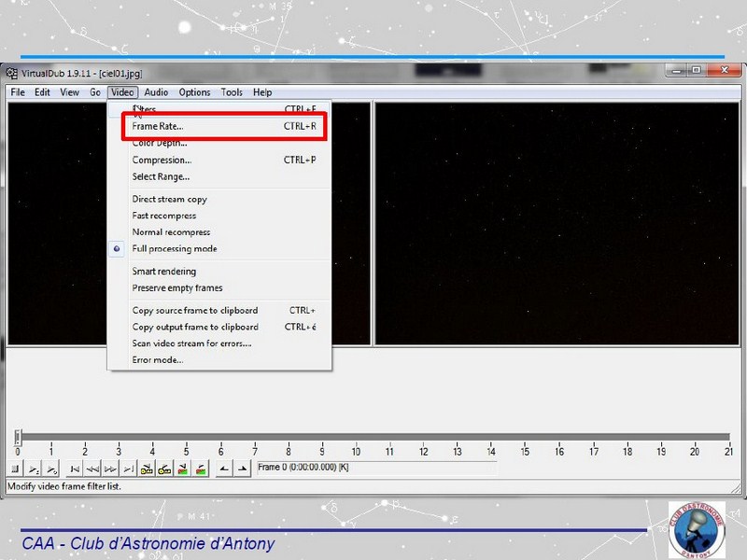Screen dimensions: 747x560
Task: Step forward one frame
Action: pyautogui.click(x=112, y=469)
